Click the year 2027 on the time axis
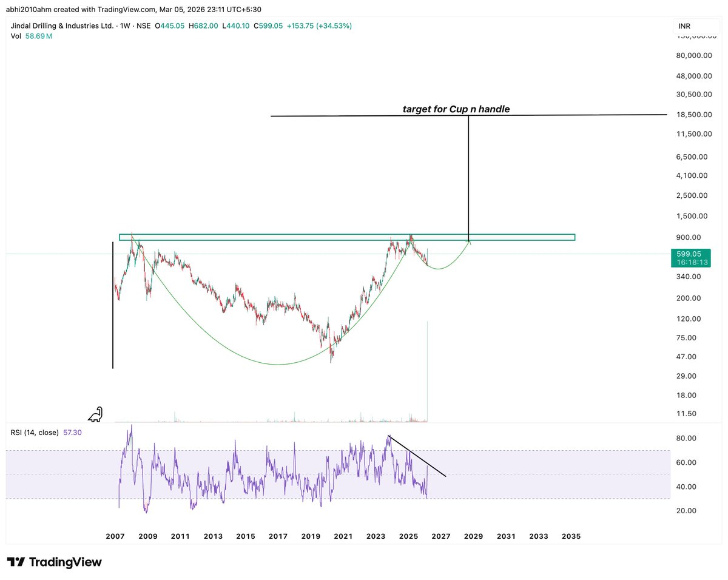This screenshot has width=728, height=580. pyautogui.click(x=440, y=536)
